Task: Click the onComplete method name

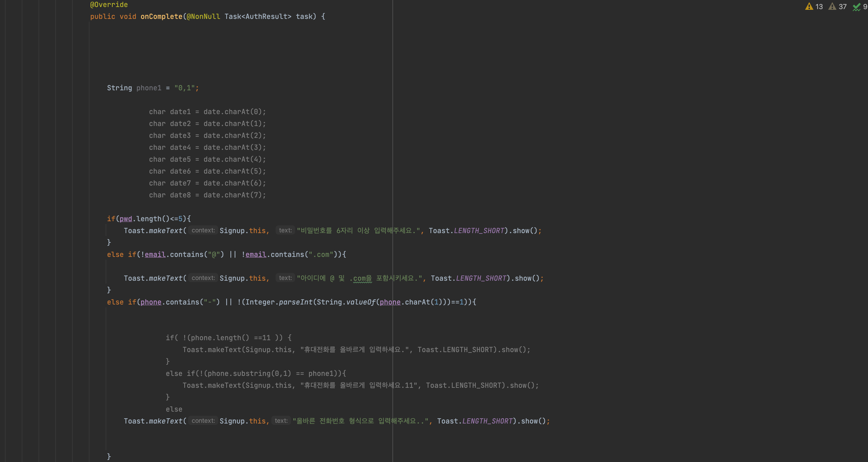Action: tap(161, 16)
